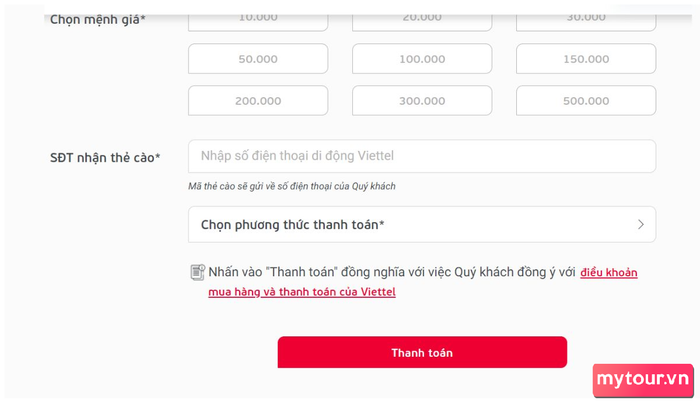This screenshot has height=405, width=700.
Task: Open the Viettel purchase and payment terms link
Action: (608, 272)
